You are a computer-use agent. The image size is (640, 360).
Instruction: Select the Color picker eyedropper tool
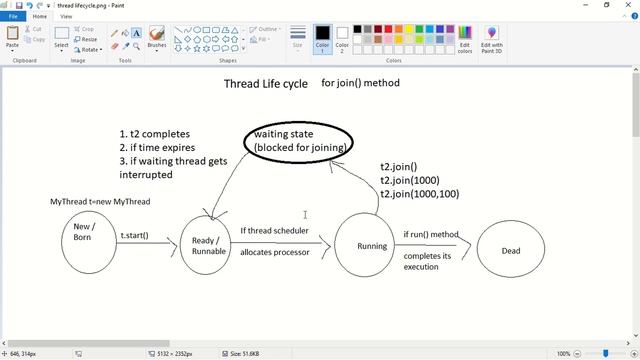(x=125, y=46)
